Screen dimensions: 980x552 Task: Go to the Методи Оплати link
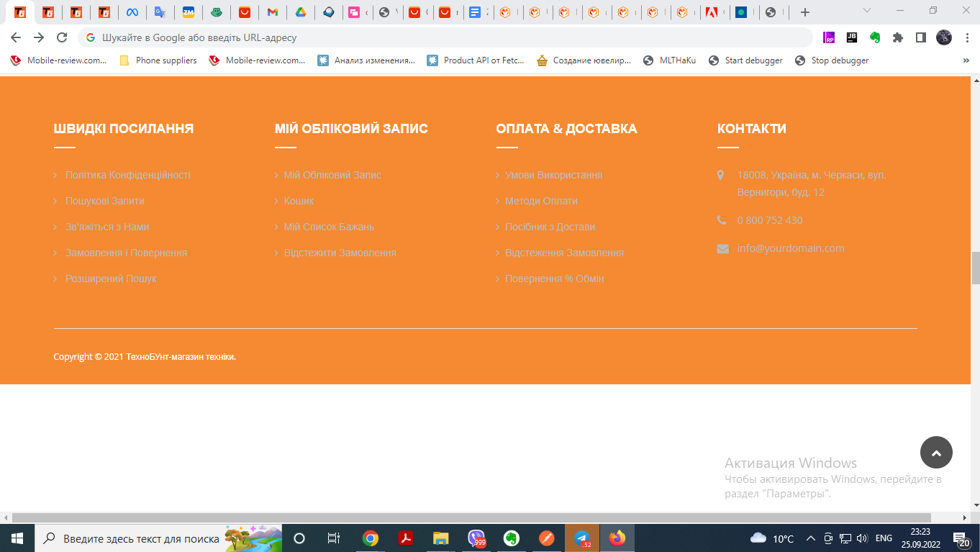[x=541, y=201]
